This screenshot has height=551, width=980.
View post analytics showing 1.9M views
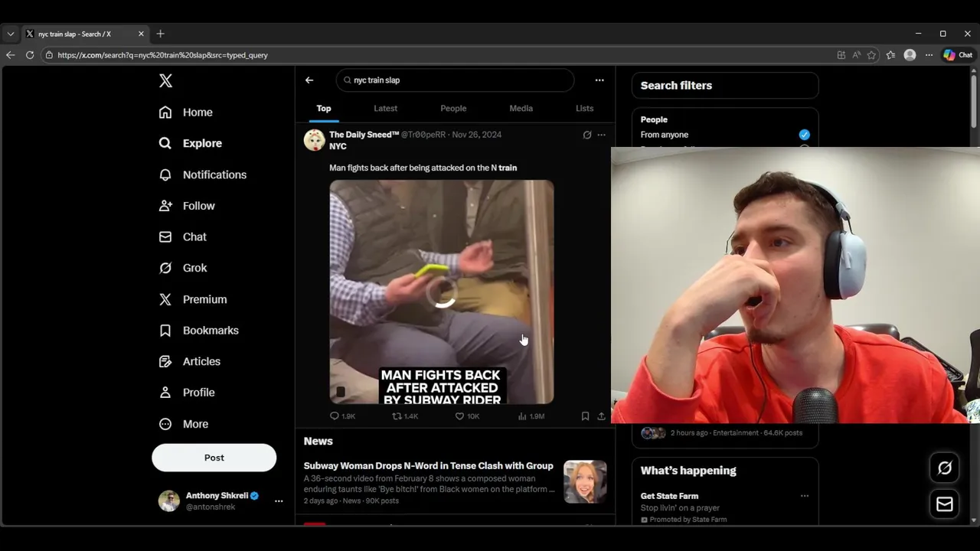click(531, 416)
